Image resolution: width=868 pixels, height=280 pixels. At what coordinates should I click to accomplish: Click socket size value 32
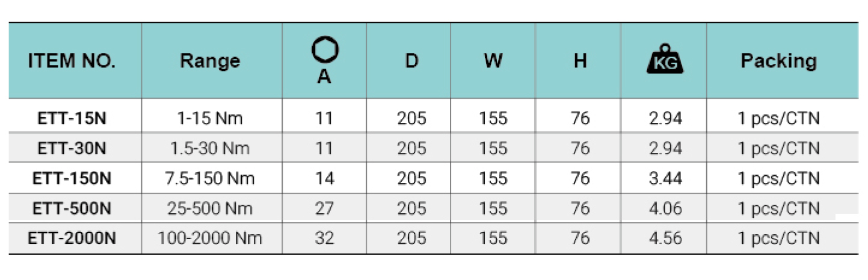click(x=325, y=238)
